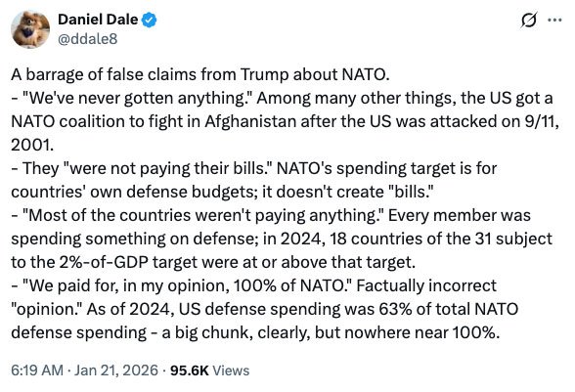Select the final line ending 'nowhere near 100%.'
The height and width of the screenshot is (392, 575).
point(256,333)
